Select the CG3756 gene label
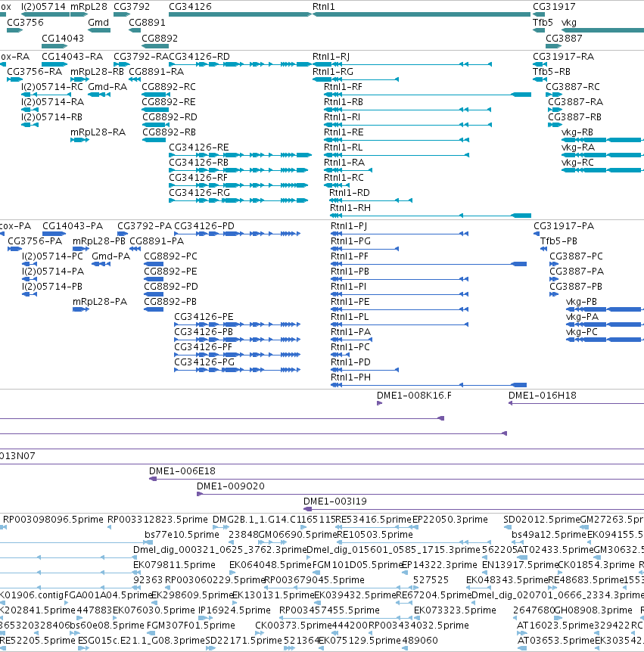Viewport: 644px width, 652px height. pyautogui.click(x=25, y=23)
